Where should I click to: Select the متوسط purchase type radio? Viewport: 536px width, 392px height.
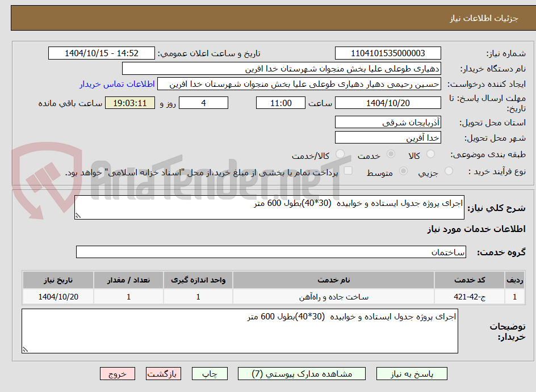coord(403,171)
